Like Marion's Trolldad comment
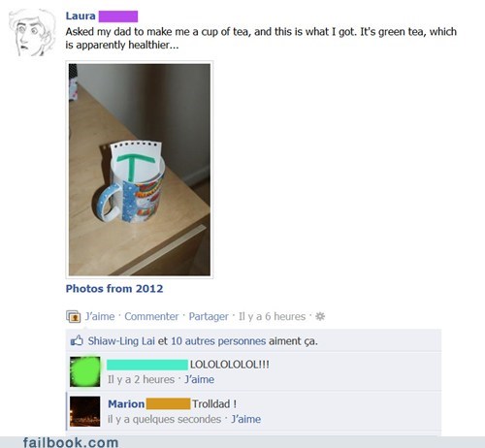This screenshot has width=485, height=448. (x=245, y=419)
